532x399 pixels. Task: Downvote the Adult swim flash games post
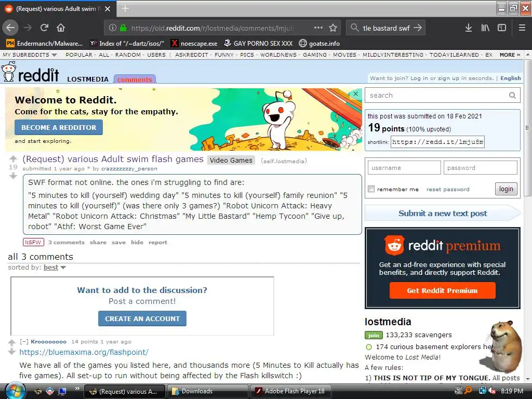pyautogui.click(x=13, y=176)
